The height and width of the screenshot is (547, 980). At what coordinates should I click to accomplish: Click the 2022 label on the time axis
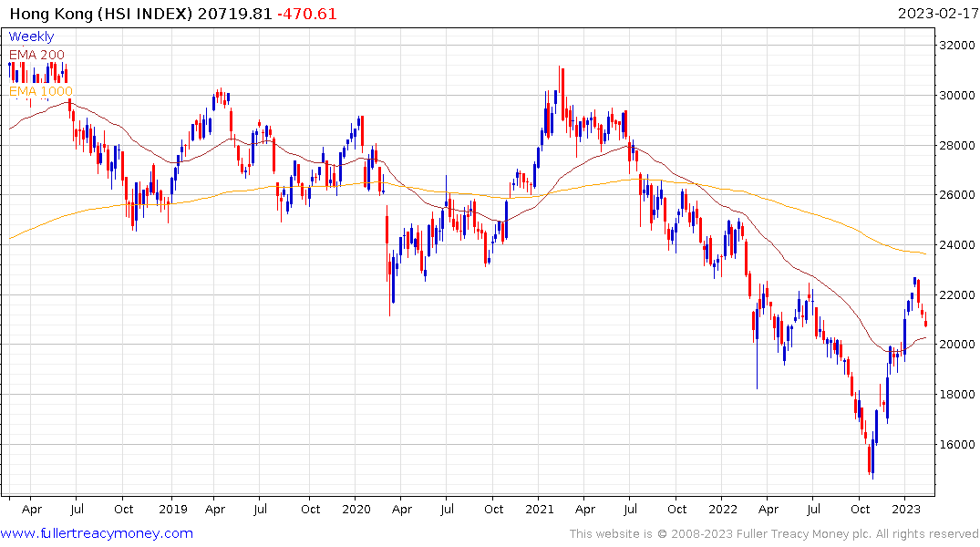coord(723,509)
